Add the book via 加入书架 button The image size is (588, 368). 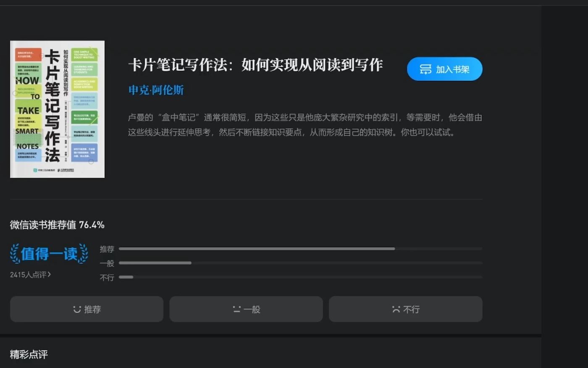[x=444, y=69]
